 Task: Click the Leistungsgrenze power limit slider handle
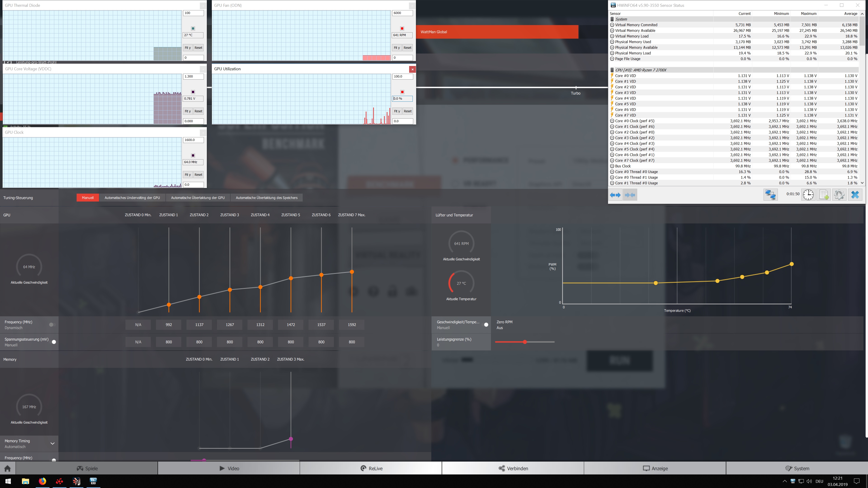click(x=525, y=342)
